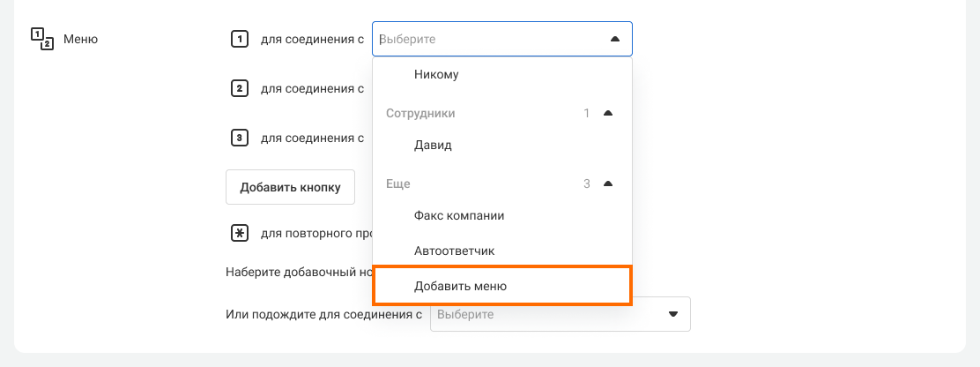Click the Меню section label
This screenshot has width=980, height=367.
(80, 39)
